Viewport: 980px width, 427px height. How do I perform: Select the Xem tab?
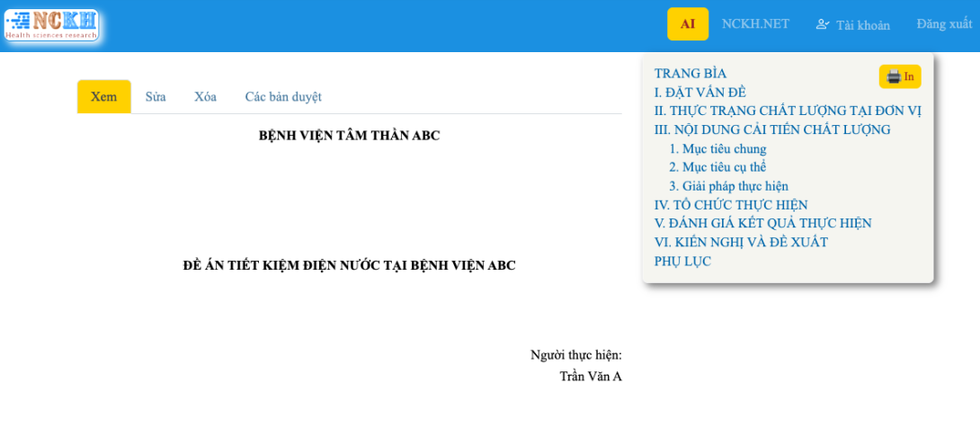pyautogui.click(x=104, y=97)
